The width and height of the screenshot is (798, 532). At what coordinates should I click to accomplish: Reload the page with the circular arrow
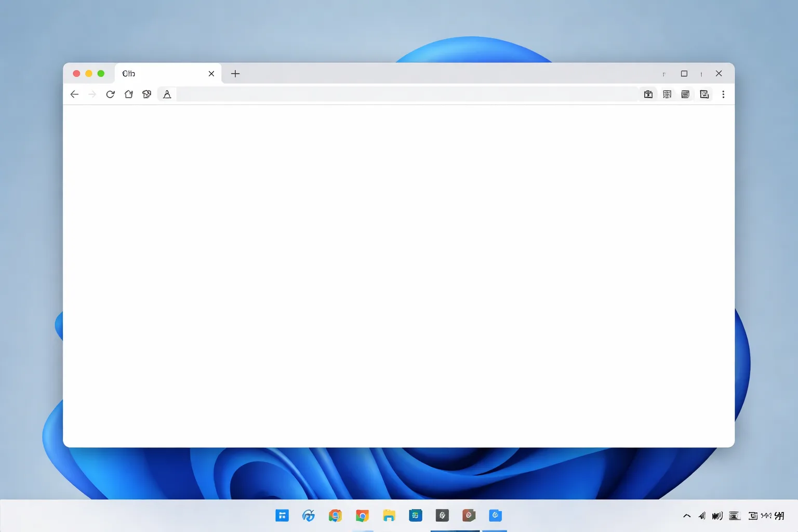[110, 94]
